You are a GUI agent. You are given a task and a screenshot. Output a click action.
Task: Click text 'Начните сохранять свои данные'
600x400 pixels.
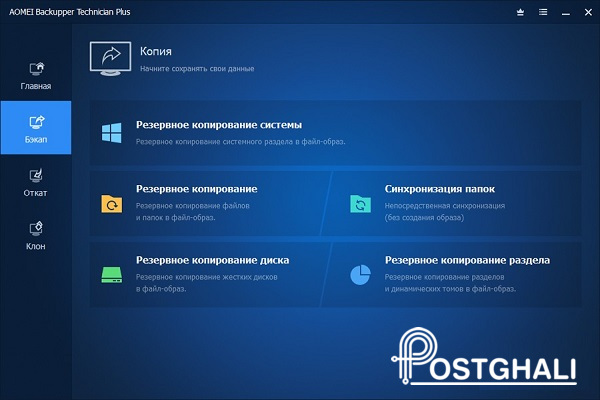(197, 69)
